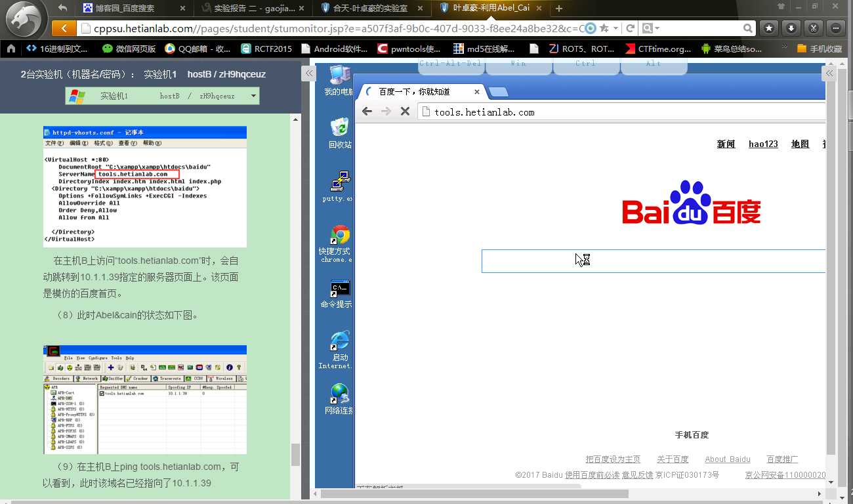Bookmark page with address bar star icon

coord(604,28)
